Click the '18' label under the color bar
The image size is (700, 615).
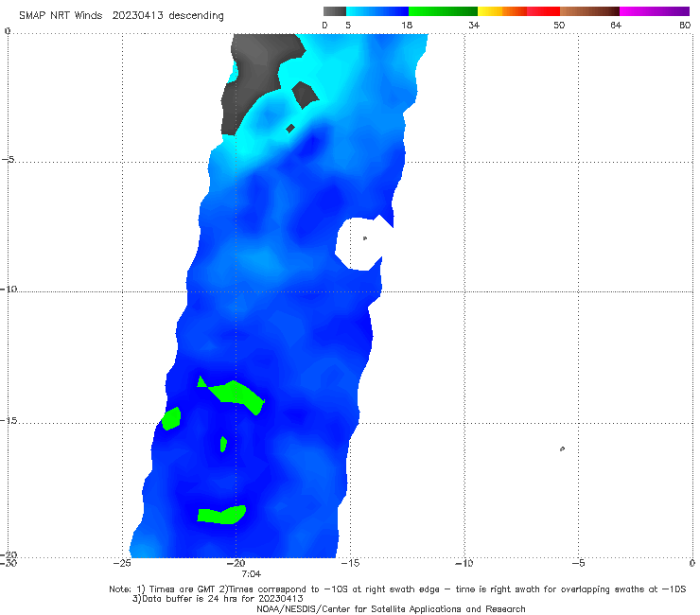(407, 25)
